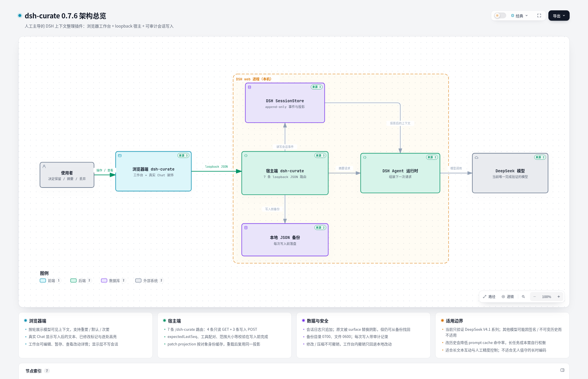588x379 pixels.
Task: Select the DSH SessionStore node title
Action: tap(285, 101)
